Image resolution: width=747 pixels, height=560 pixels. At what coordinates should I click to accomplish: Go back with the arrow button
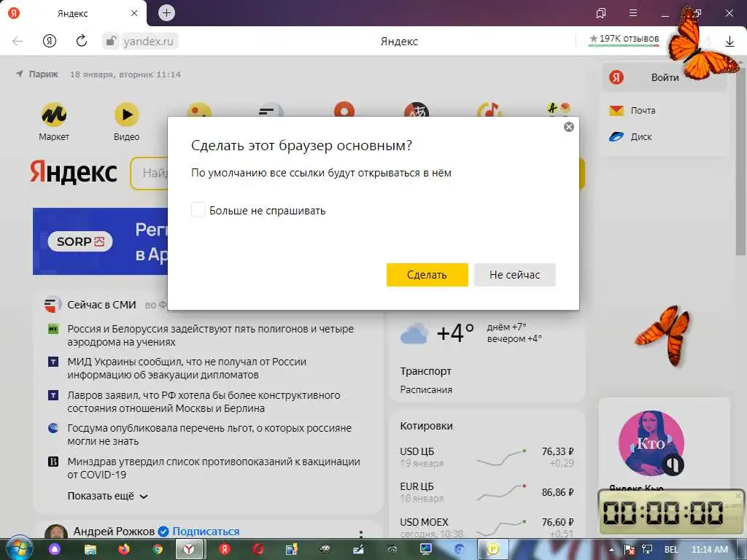point(18,42)
